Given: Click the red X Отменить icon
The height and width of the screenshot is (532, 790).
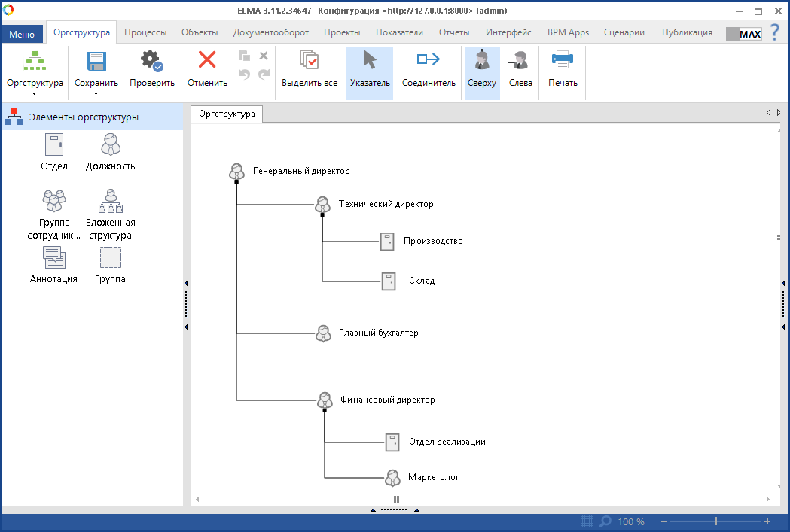Looking at the screenshot, I should tap(207, 61).
